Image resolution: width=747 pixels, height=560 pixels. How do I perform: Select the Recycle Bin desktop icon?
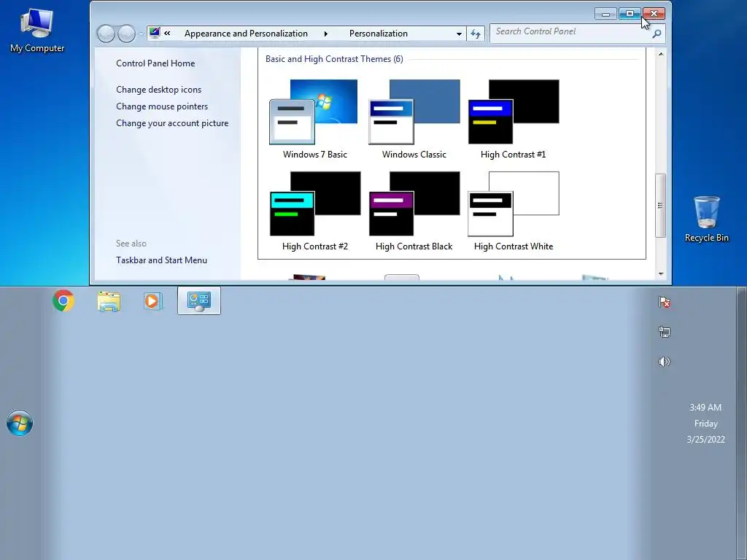coord(706,219)
